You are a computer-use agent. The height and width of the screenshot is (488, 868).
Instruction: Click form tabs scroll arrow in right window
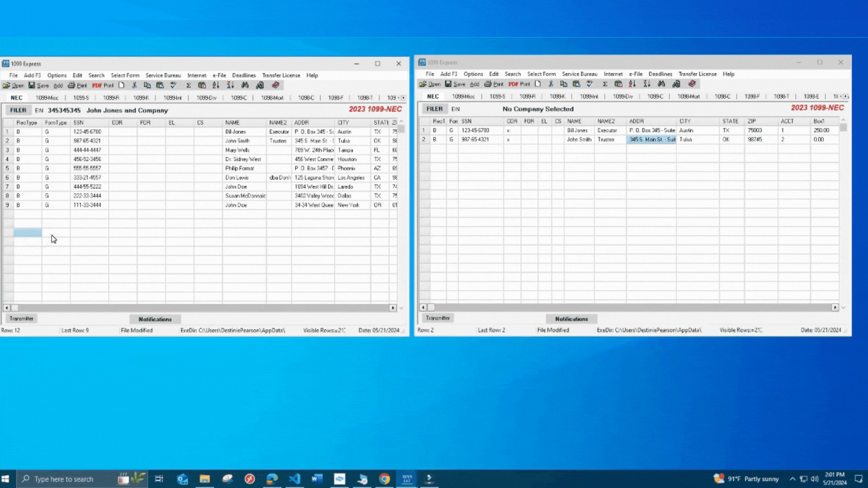846,96
